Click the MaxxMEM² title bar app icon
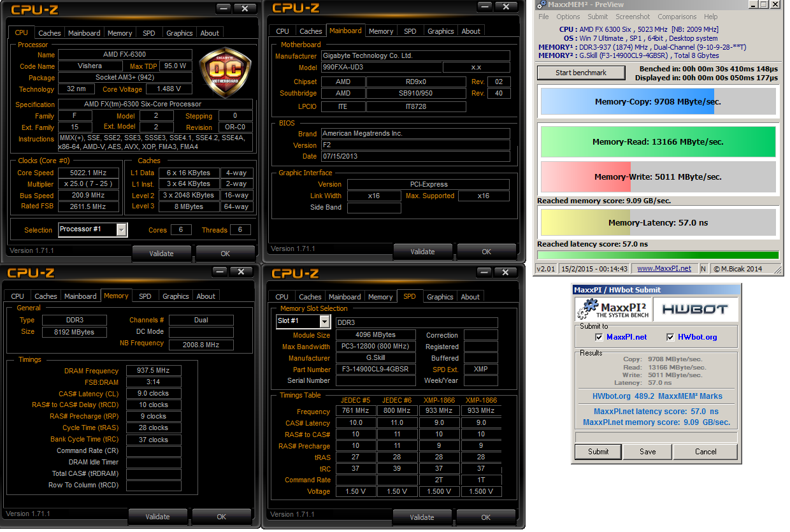 (541, 5)
